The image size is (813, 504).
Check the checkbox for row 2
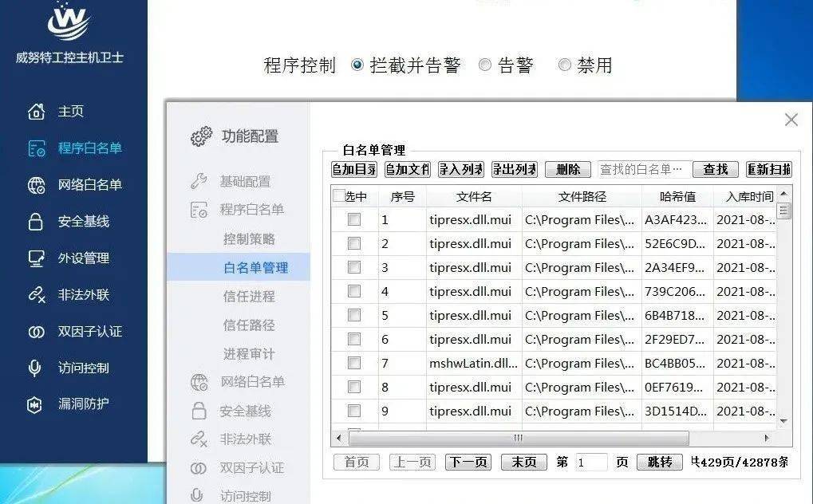[x=354, y=244]
